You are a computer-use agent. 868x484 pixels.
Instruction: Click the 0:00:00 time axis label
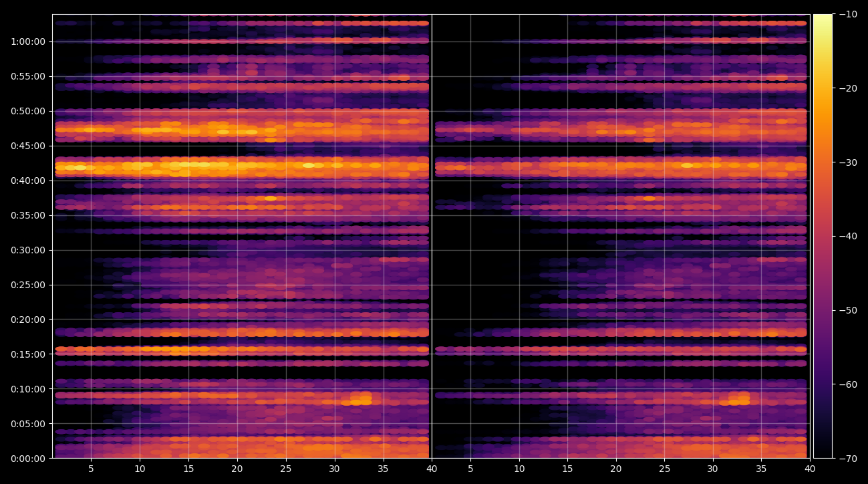(x=28, y=459)
